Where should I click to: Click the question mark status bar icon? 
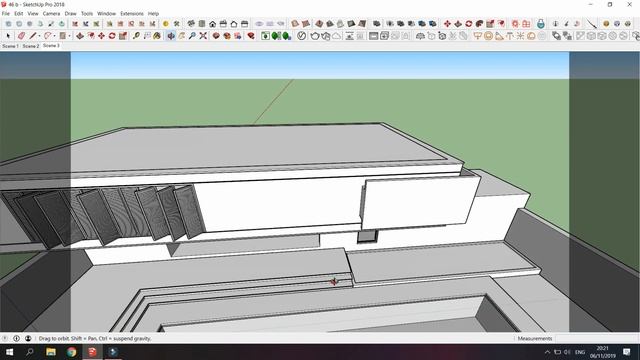(x=5, y=338)
